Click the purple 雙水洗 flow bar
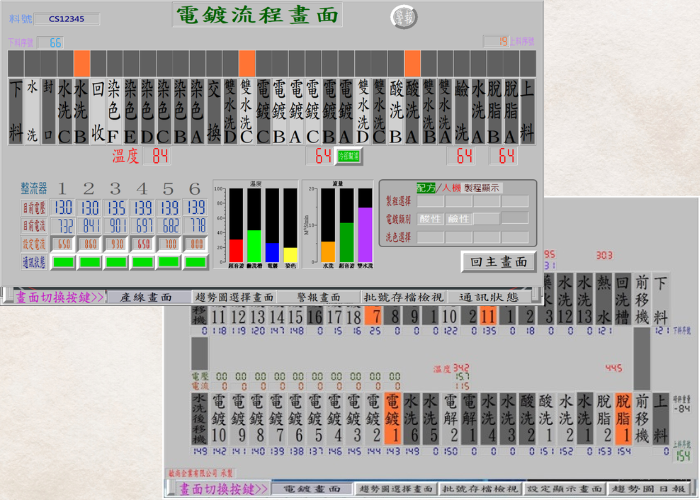 tap(364, 236)
